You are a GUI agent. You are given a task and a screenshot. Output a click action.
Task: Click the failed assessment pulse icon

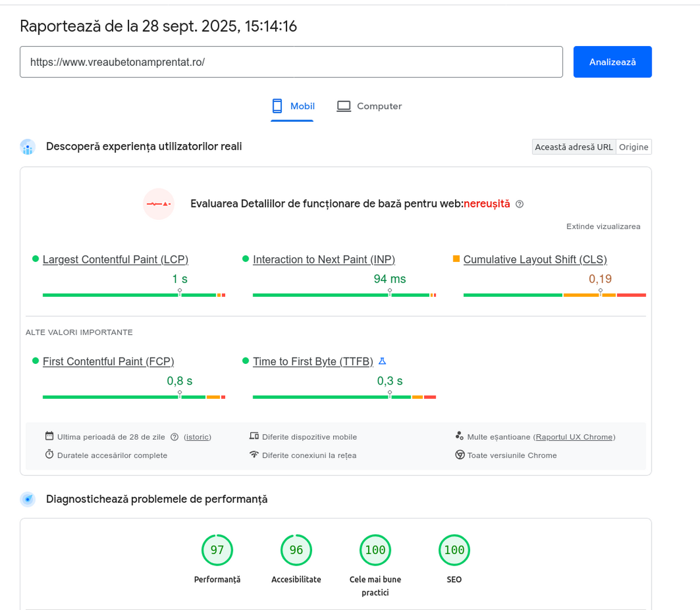[x=159, y=204]
